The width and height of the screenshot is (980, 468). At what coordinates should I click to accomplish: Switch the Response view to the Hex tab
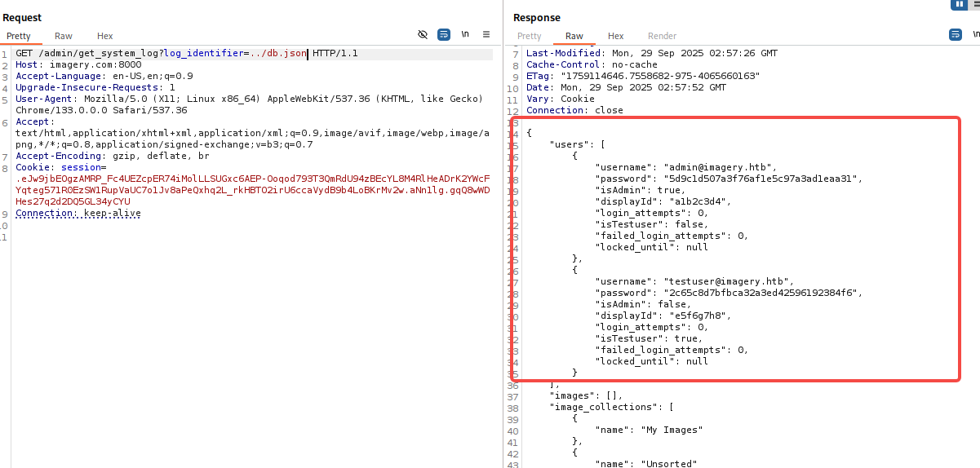[x=616, y=36]
